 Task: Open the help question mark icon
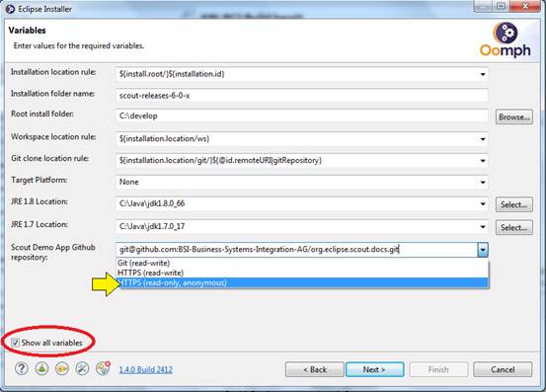[22, 368]
